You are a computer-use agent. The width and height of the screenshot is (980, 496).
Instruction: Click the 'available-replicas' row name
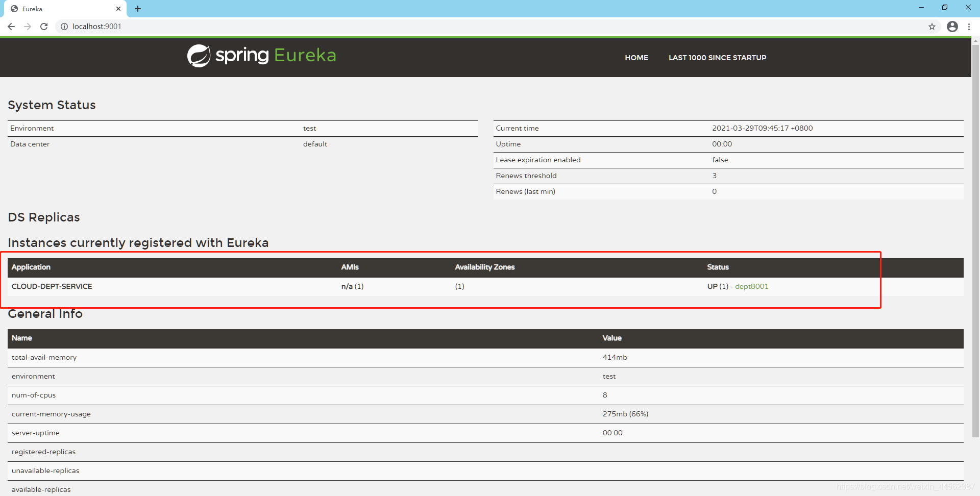[x=41, y=489]
